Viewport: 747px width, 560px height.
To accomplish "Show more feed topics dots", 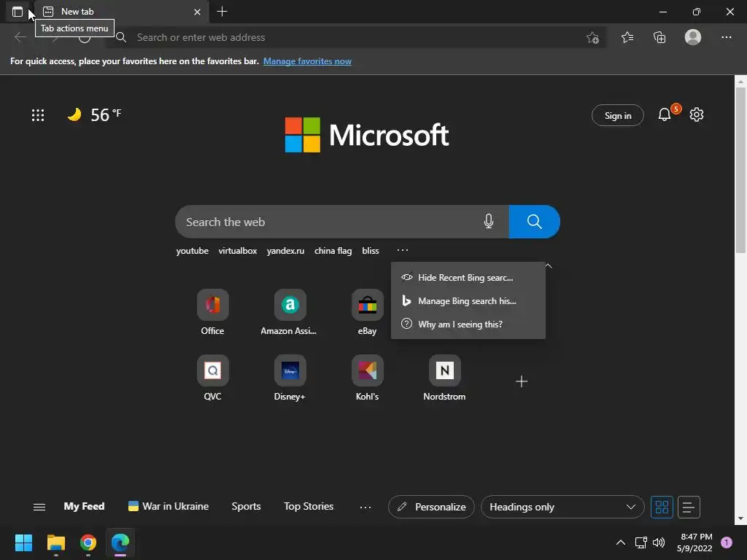I will (365, 507).
